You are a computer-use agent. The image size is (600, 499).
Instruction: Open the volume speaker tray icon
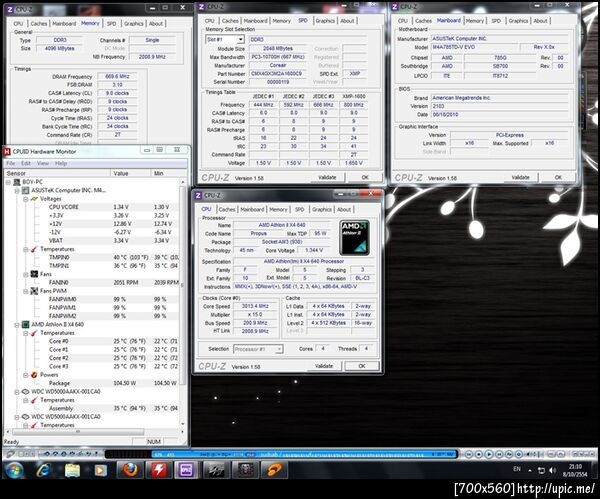click(552, 470)
